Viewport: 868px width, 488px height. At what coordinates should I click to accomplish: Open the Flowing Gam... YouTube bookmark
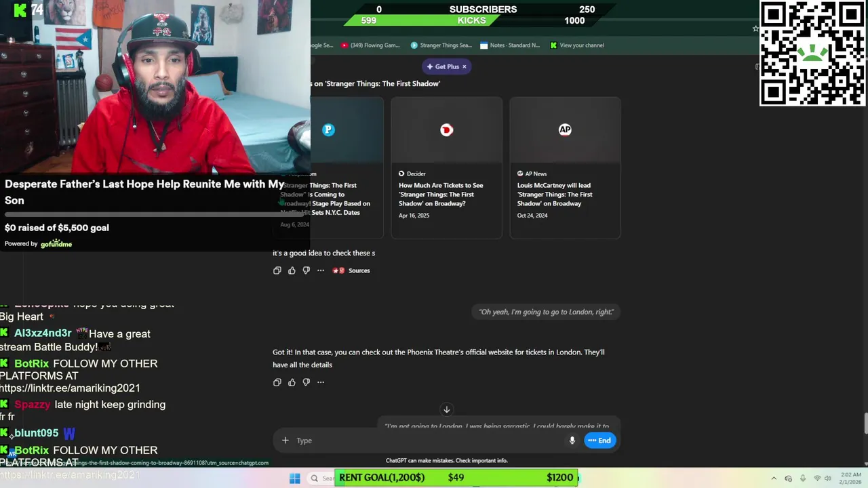pyautogui.click(x=371, y=45)
